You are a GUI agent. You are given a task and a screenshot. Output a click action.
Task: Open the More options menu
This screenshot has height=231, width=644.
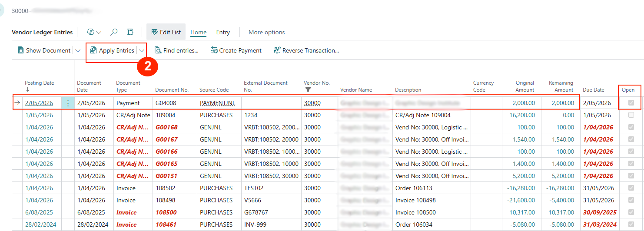click(266, 32)
